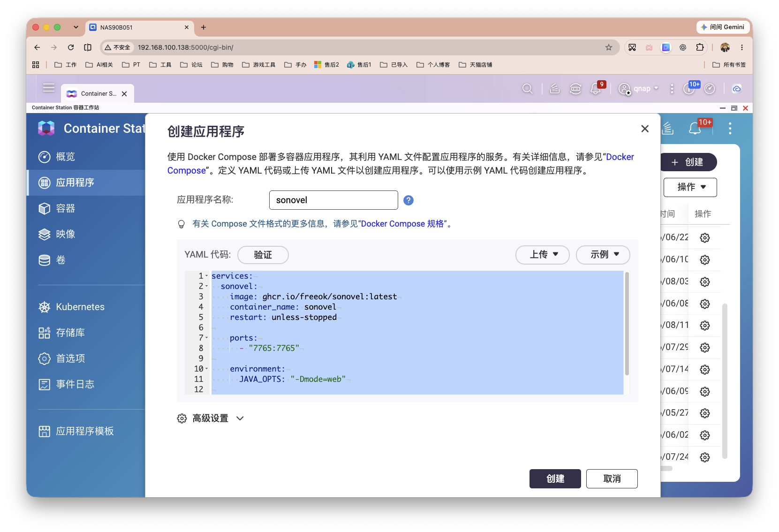Viewport: 779px width, 532px height.
Task: Open the 卷 volumes section
Action: 86,260
